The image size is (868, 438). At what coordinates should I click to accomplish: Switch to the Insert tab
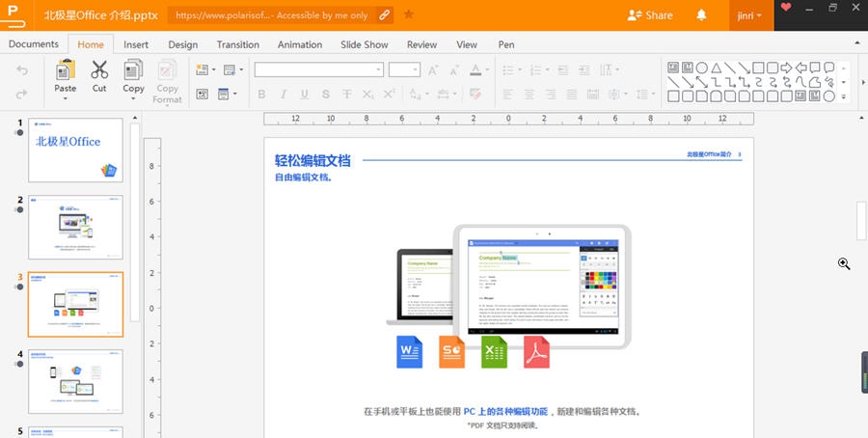click(x=136, y=44)
